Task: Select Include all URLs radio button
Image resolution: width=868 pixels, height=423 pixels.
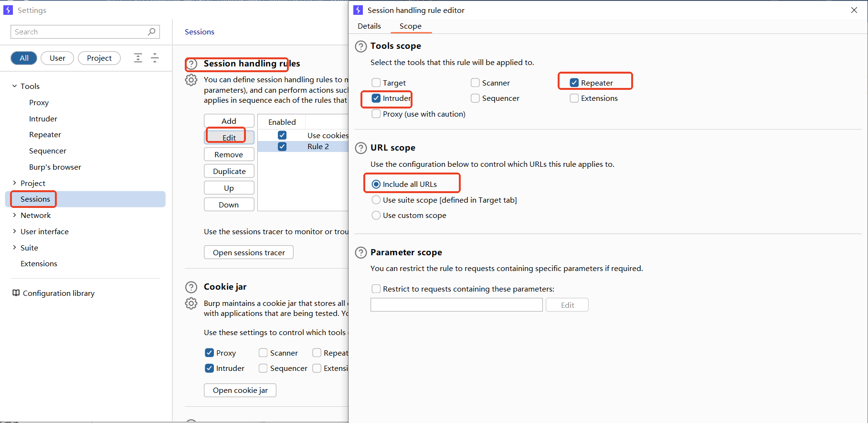Action: point(376,184)
